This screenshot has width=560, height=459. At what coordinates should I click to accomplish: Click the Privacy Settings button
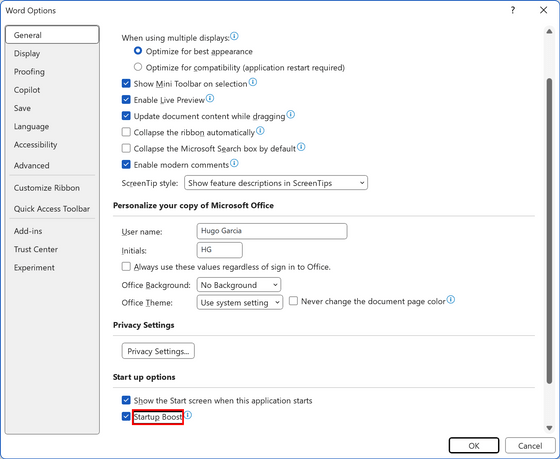pyautogui.click(x=158, y=351)
